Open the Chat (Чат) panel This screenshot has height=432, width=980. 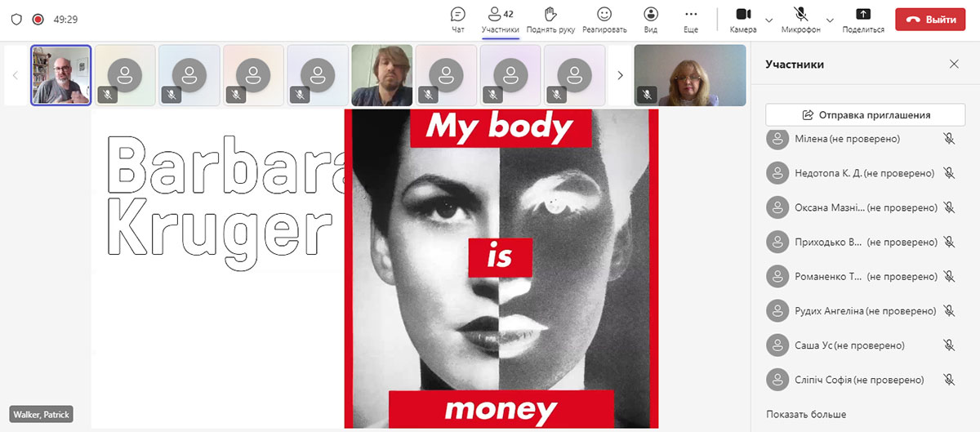[x=458, y=20]
